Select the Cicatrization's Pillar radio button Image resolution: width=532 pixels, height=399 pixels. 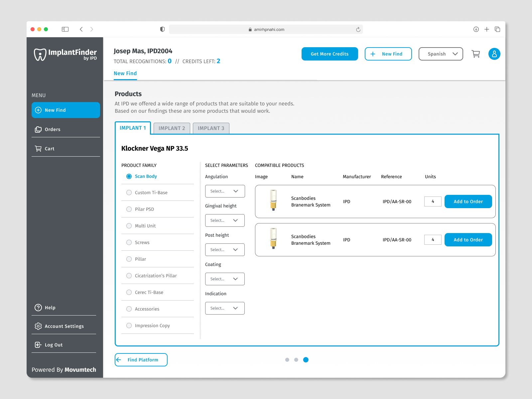(x=129, y=276)
